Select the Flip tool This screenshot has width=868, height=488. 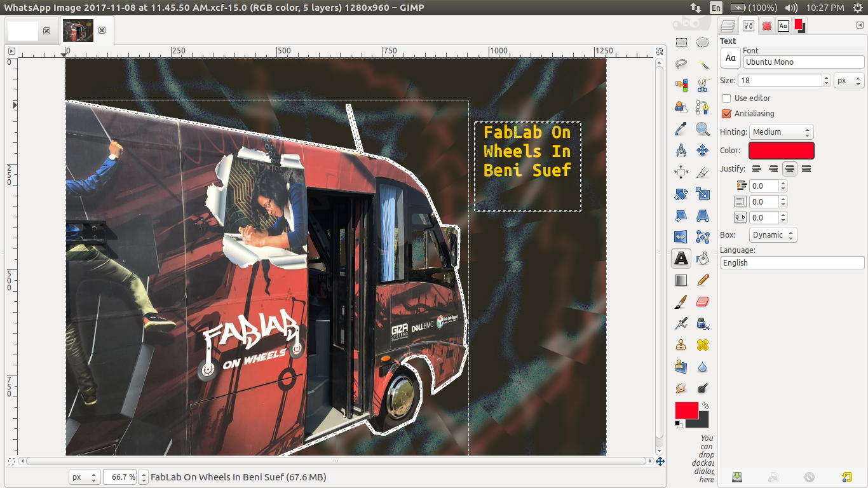(x=681, y=237)
